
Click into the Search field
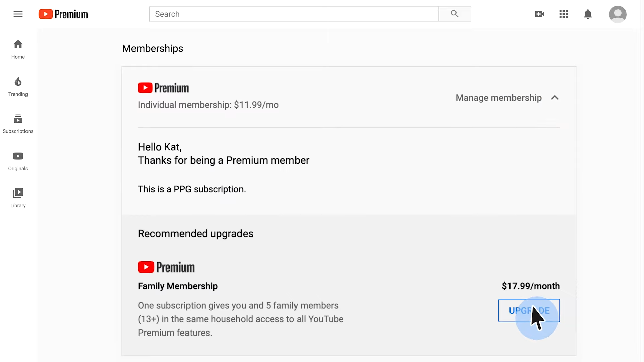coord(293,14)
